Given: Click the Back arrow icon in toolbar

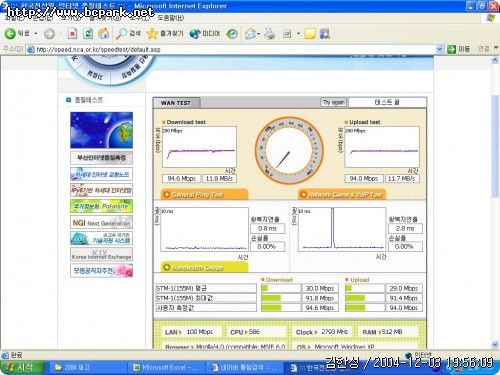Looking at the screenshot, I should point(10,33).
